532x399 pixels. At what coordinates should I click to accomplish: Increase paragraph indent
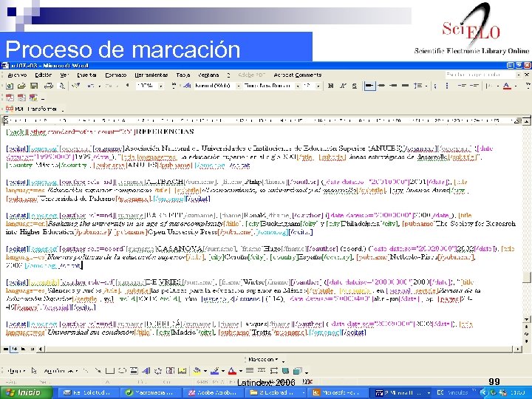point(474,86)
